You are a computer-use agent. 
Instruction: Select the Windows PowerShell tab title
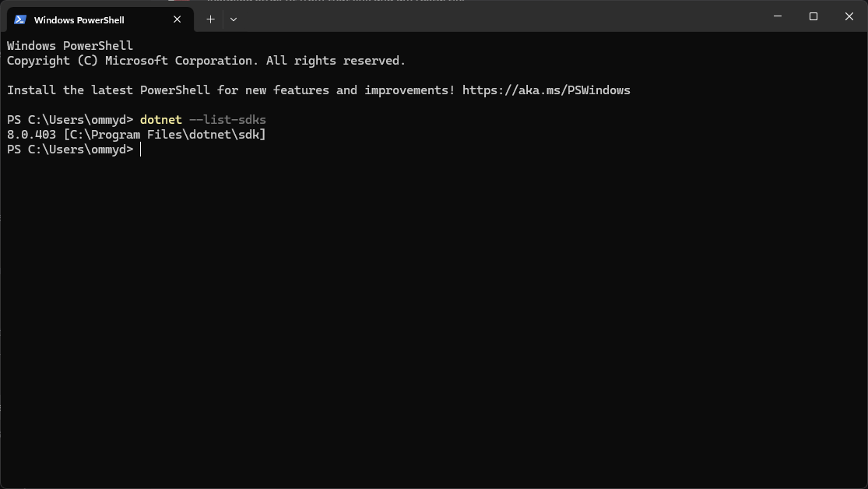tap(79, 20)
